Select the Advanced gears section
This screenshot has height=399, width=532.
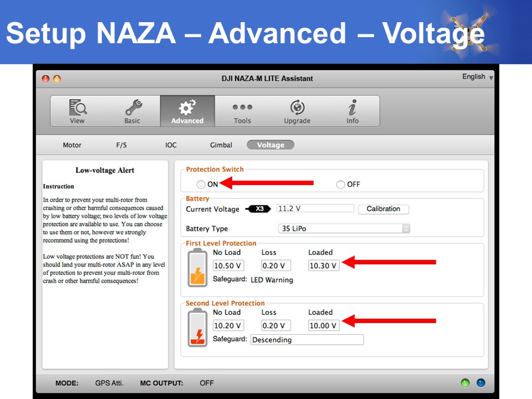pos(187,111)
